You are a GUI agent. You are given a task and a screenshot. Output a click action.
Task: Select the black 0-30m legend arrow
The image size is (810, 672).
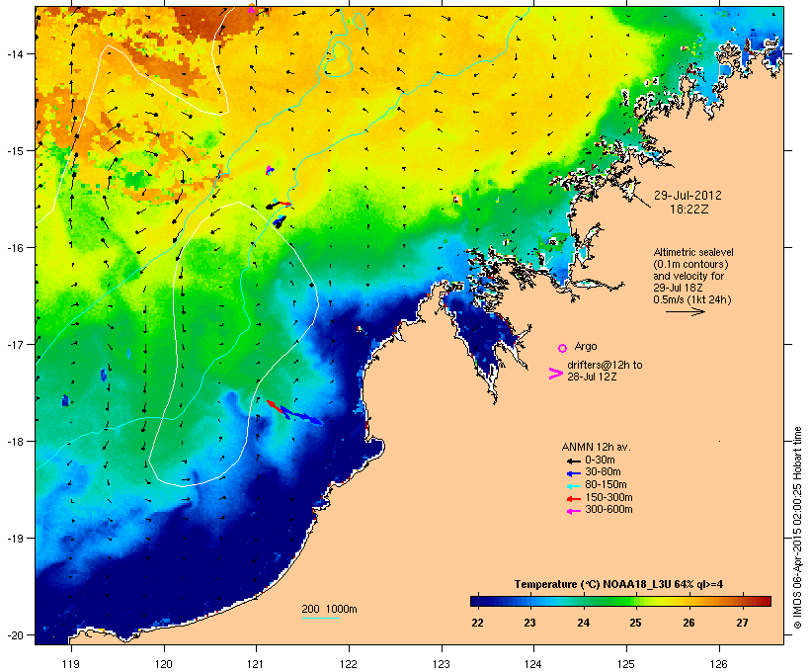click(x=573, y=462)
